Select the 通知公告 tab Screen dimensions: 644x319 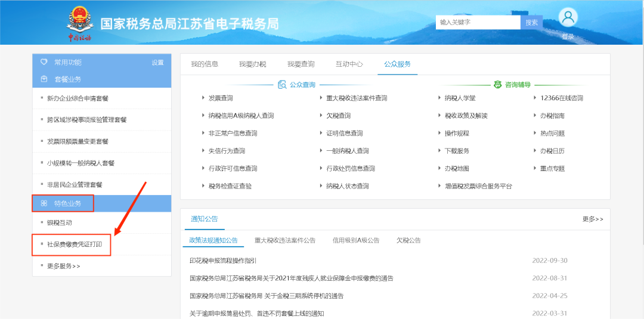coord(205,218)
